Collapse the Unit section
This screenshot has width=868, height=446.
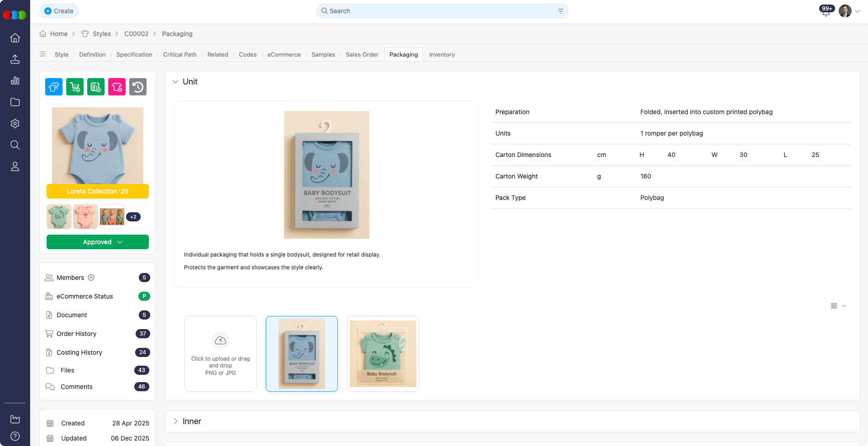point(175,82)
